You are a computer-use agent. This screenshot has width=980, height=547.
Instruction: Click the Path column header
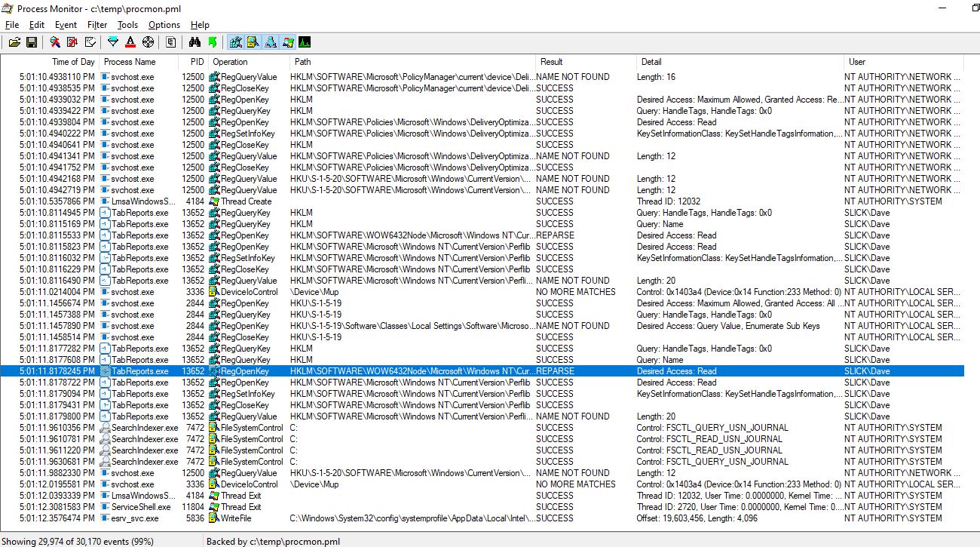point(412,62)
